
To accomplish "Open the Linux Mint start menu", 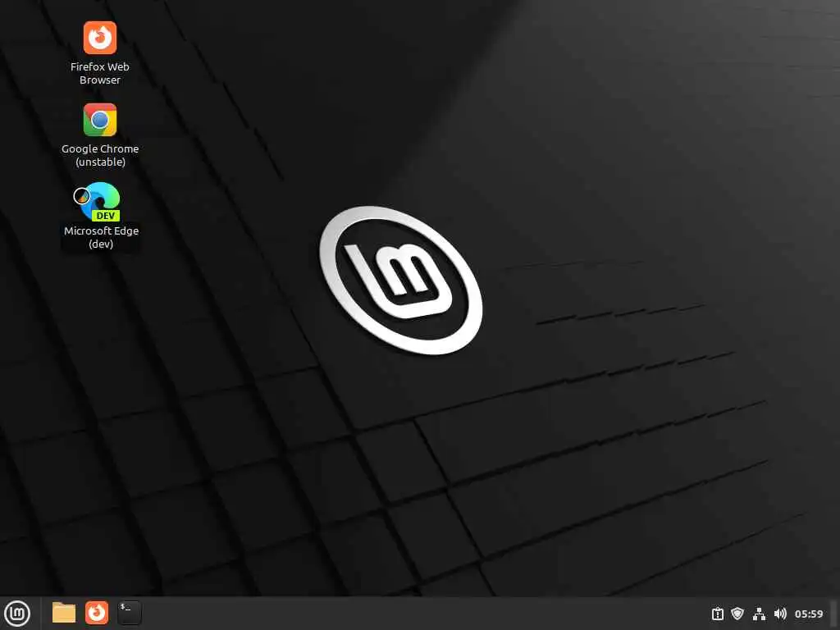I will point(17,614).
